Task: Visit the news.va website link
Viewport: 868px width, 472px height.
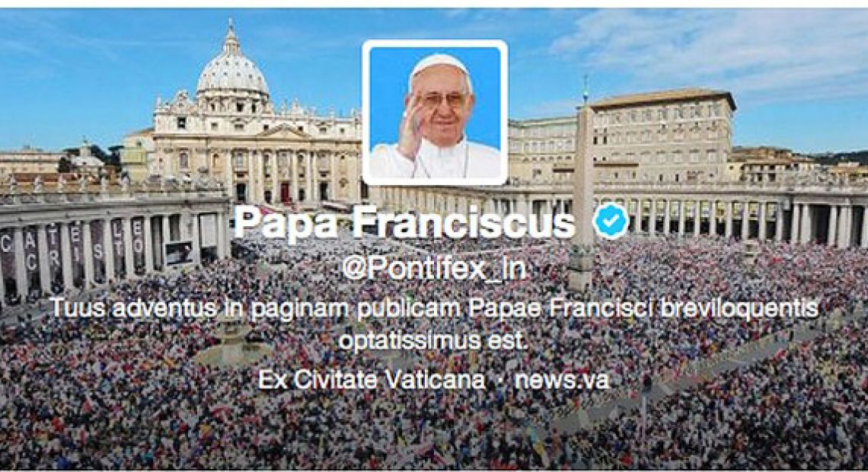Action: pyautogui.click(x=562, y=380)
